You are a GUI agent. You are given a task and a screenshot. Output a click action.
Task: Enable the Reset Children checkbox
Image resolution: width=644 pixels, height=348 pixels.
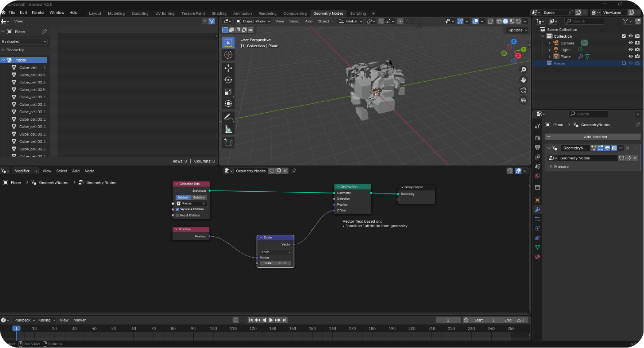pyautogui.click(x=178, y=215)
